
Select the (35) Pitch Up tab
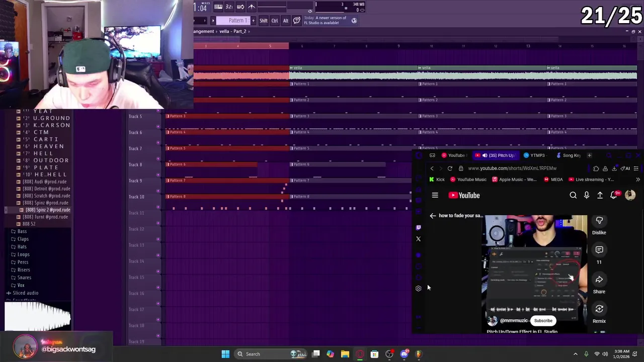[495, 155]
